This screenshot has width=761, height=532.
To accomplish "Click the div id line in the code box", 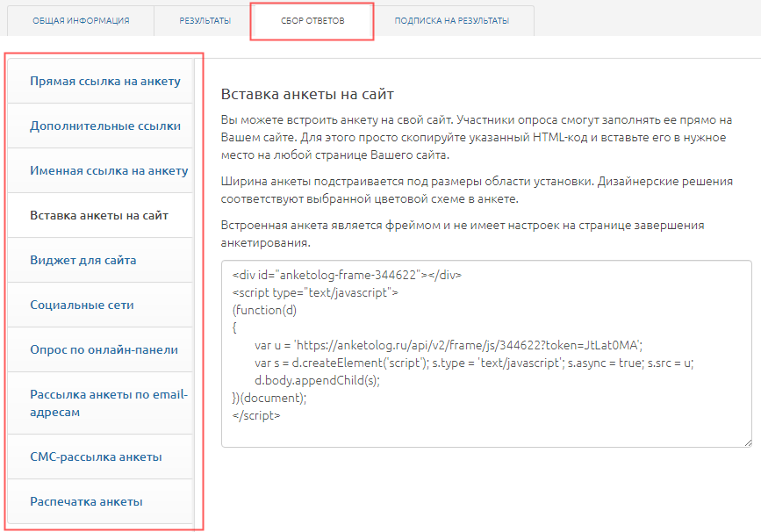I will [x=348, y=275].
